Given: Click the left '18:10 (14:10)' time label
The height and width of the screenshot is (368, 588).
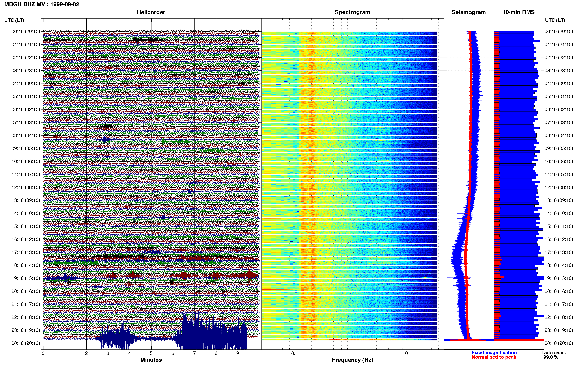Looking at the screenshot, I should [x=26, y=265].
